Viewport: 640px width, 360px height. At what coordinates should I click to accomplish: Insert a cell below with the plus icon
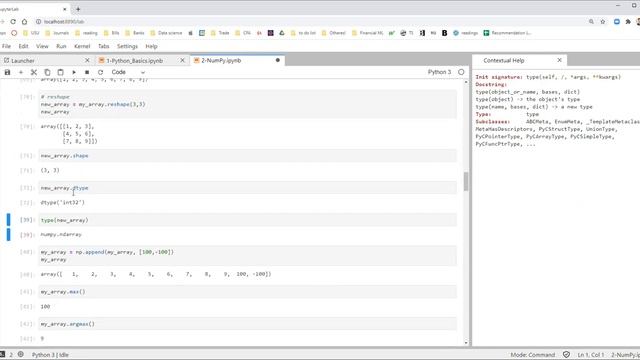21,72
